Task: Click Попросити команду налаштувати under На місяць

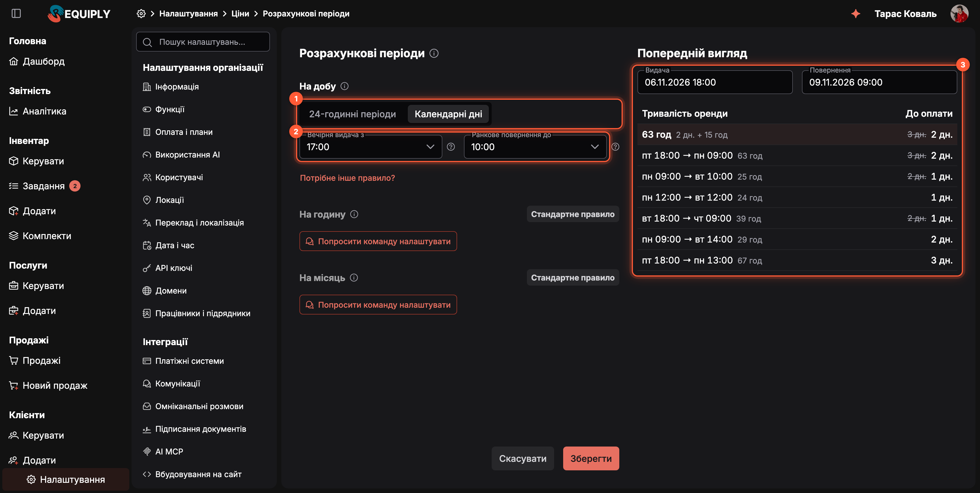Action: click(x=378, y=305)
